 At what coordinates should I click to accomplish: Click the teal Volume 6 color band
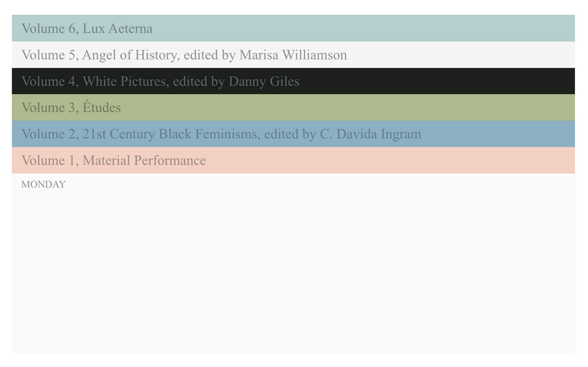pyautogui.click(x=373, y=28)
